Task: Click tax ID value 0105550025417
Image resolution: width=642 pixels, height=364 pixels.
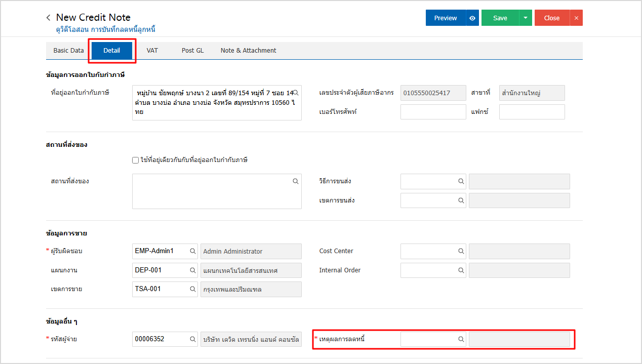Action: coord(433,93)
